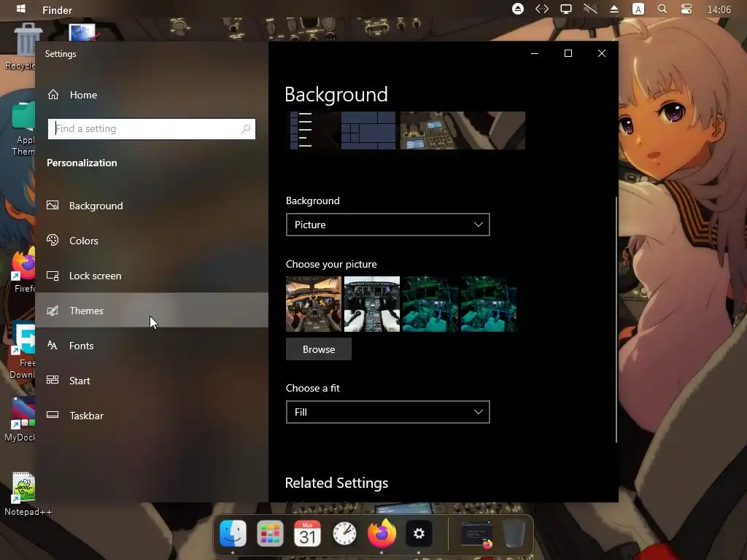Select the fourth teal cockpit thumbnail
The width and height of the screenshot is (747, 560).
click(x=489, y=304)
